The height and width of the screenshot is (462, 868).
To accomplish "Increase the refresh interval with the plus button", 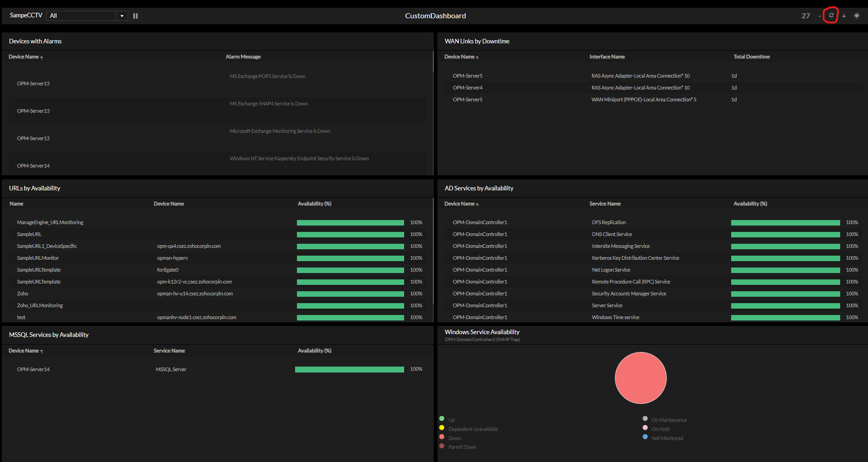I will click(844, 16).
